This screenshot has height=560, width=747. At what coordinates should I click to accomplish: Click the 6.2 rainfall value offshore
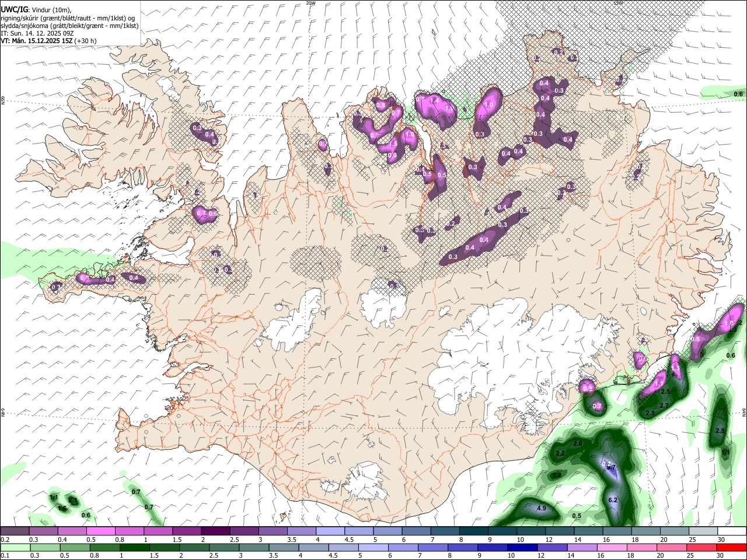[613, 501]
